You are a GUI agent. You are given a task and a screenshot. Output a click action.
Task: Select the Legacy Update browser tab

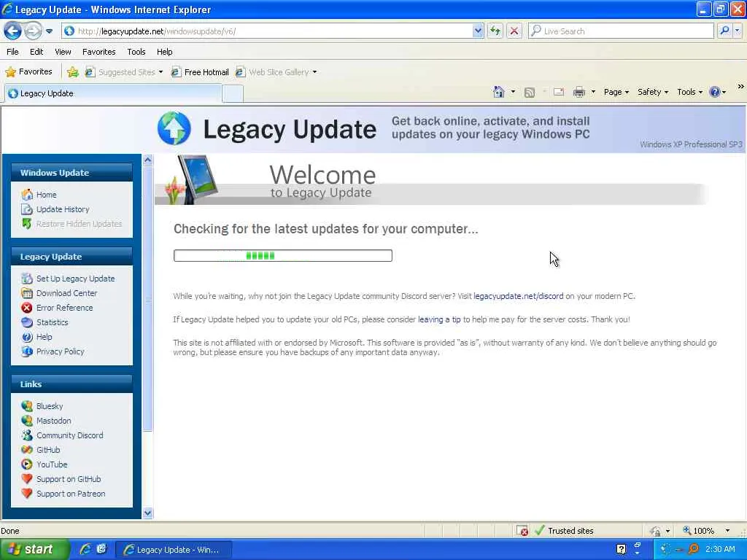(113, 93)
